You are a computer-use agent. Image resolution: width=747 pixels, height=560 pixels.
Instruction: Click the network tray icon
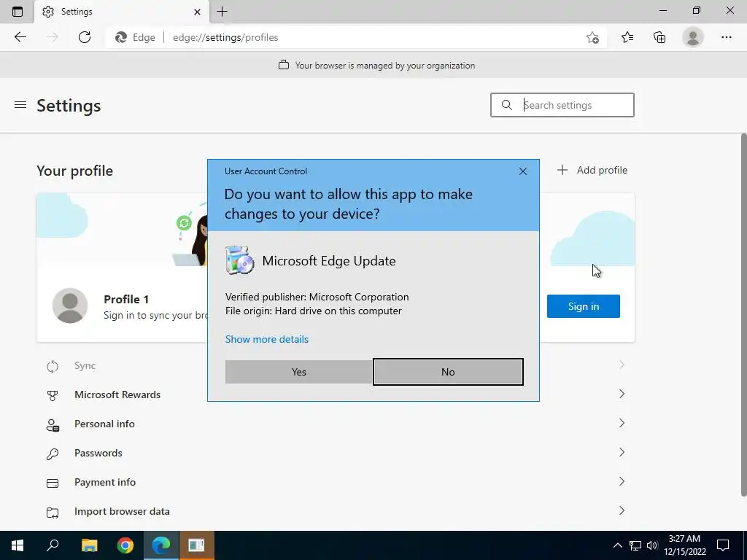point(635,545)
